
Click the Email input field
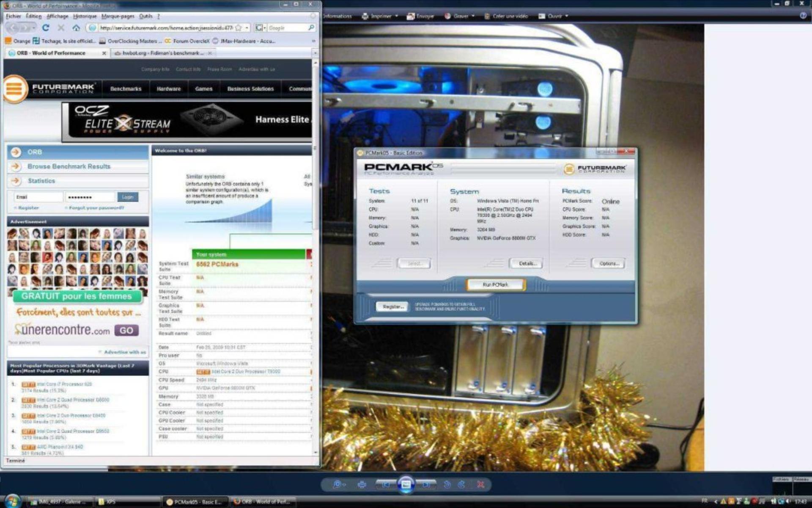click(x=38, y=197)
